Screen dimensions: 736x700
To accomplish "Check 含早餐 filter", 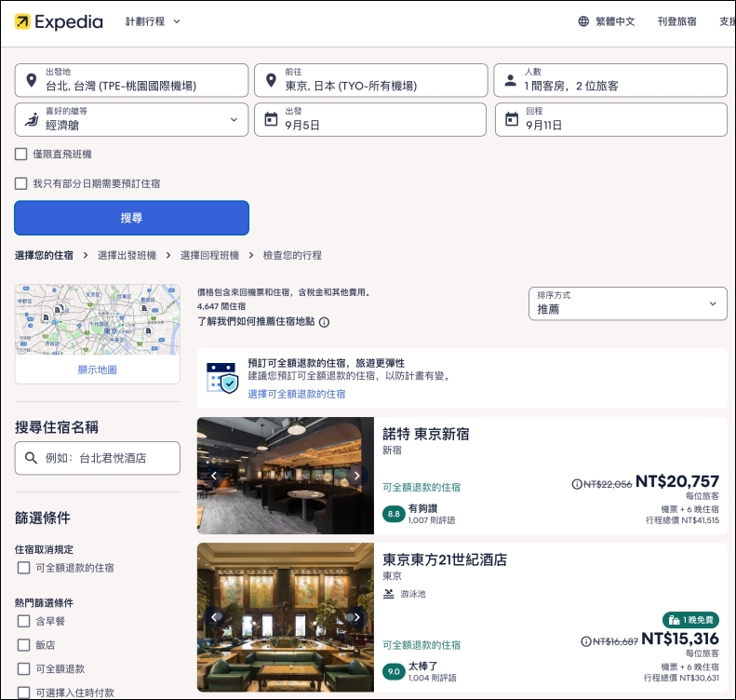I will pyautogui.click(x=23, y=621).
